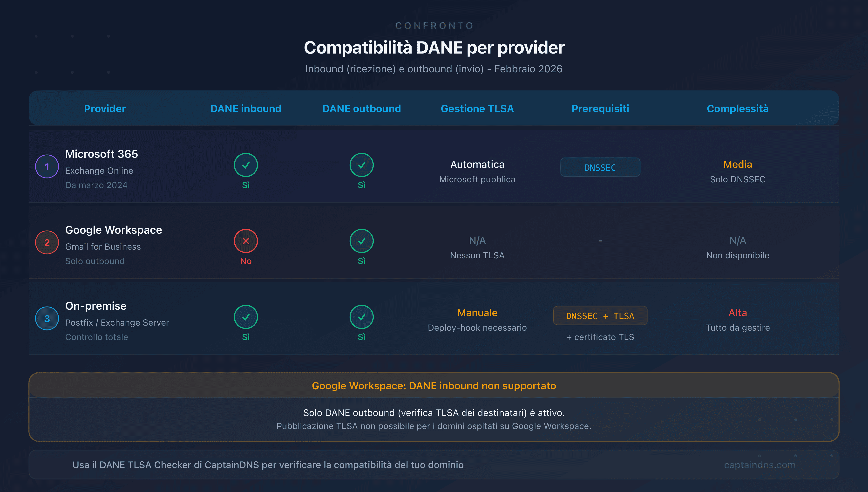Click the '+ certificato TLS' text

point(600,337)
